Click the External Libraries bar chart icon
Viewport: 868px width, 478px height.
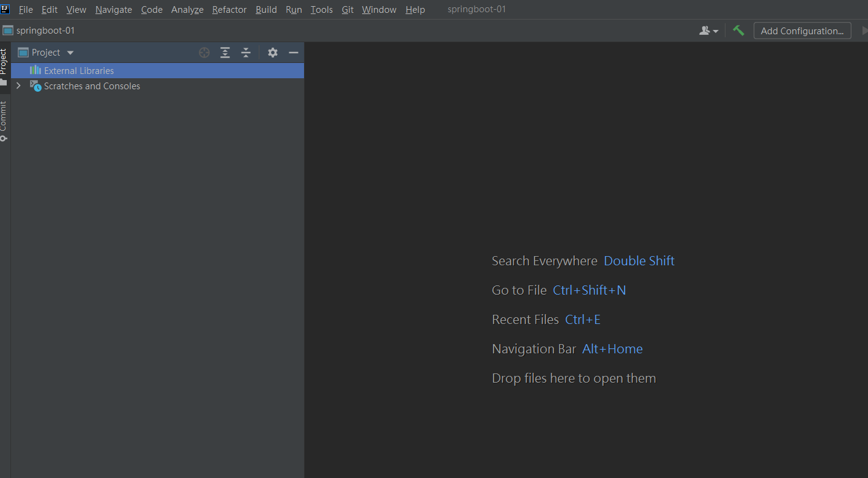[x=35, y=70]
